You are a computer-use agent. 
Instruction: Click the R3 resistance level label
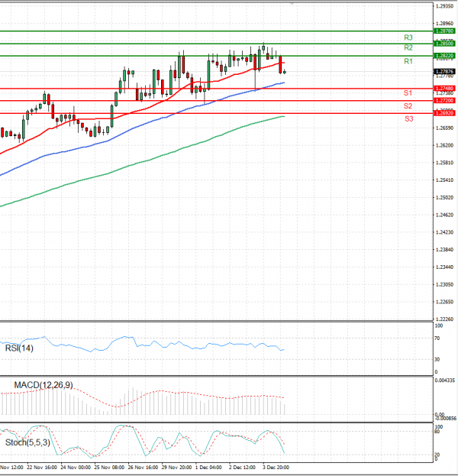(x=408, y=37)
